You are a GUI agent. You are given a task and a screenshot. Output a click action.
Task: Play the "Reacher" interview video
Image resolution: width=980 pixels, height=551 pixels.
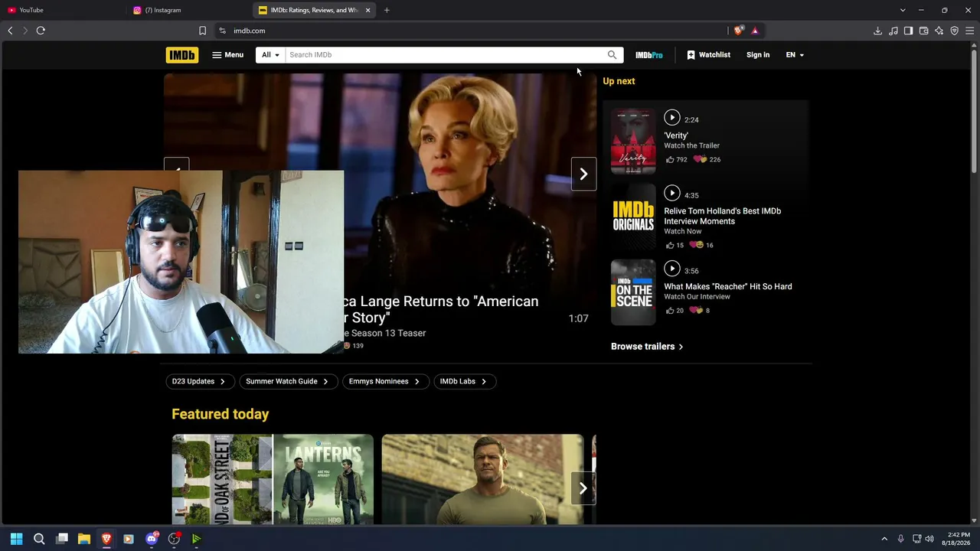[671, 269]
